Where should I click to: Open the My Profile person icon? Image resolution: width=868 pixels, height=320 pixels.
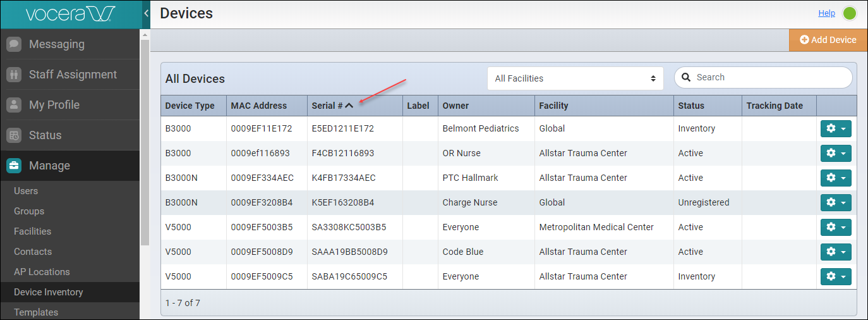coord(14,105)
